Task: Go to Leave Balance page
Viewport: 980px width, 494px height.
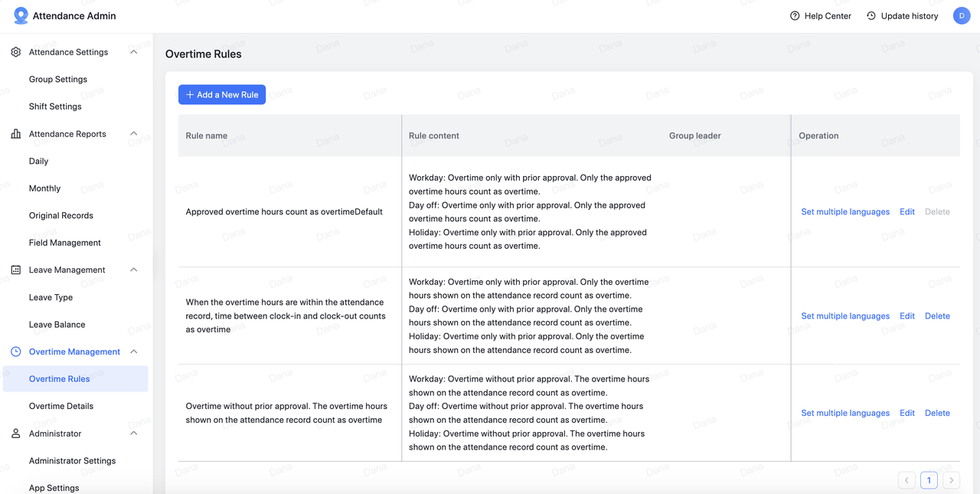Action: pyautogui.click(x=57, y=325)
